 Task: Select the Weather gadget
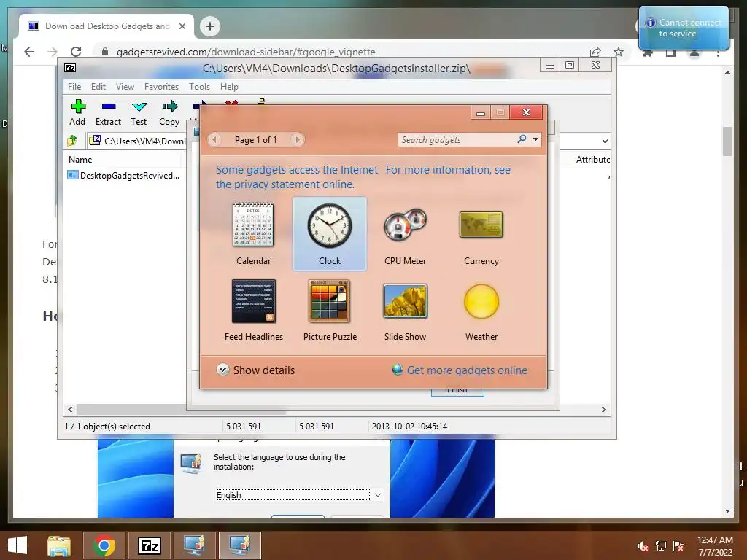pyautogui.click(x=481, y=309)
